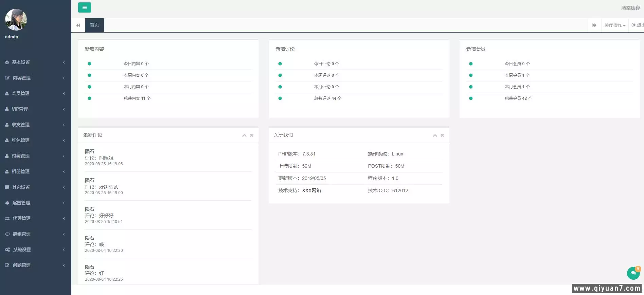Click the 退出 logout button
The height and width of the screenshot is (295, 644).
[638, 25]
